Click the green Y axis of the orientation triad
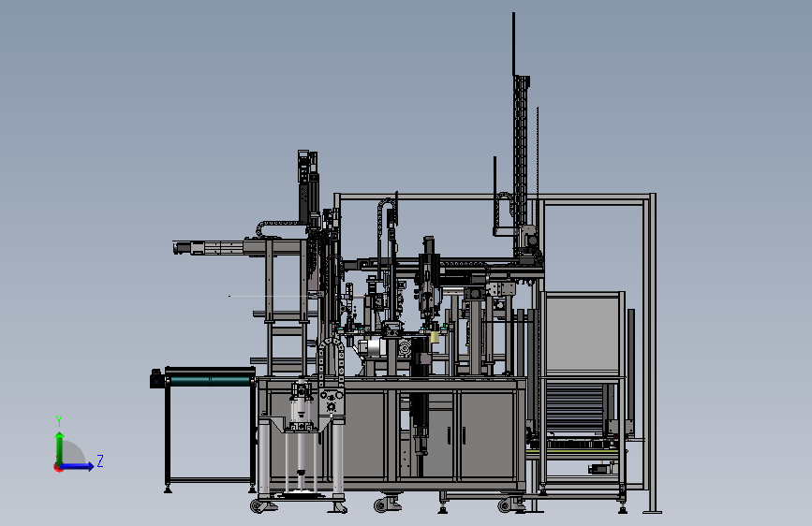Screen dimensions: 812x526 pos(60,448)
